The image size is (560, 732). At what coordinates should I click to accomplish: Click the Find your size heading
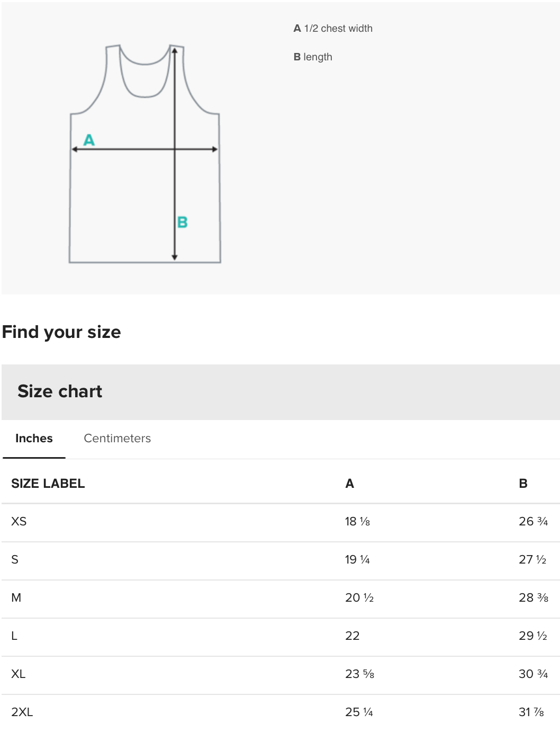click(61, 332)
